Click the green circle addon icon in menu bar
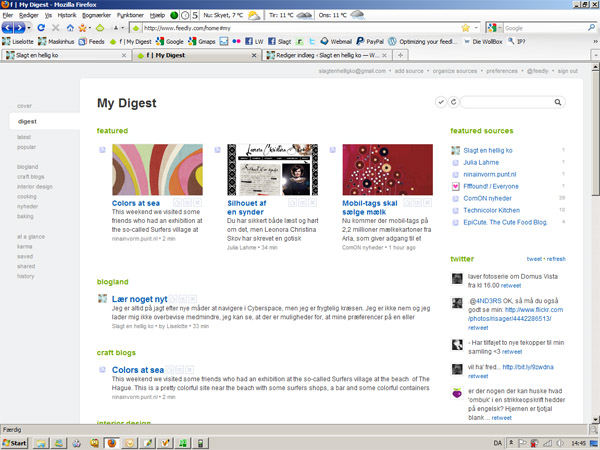600x450 pixels. tap(174, 15)
